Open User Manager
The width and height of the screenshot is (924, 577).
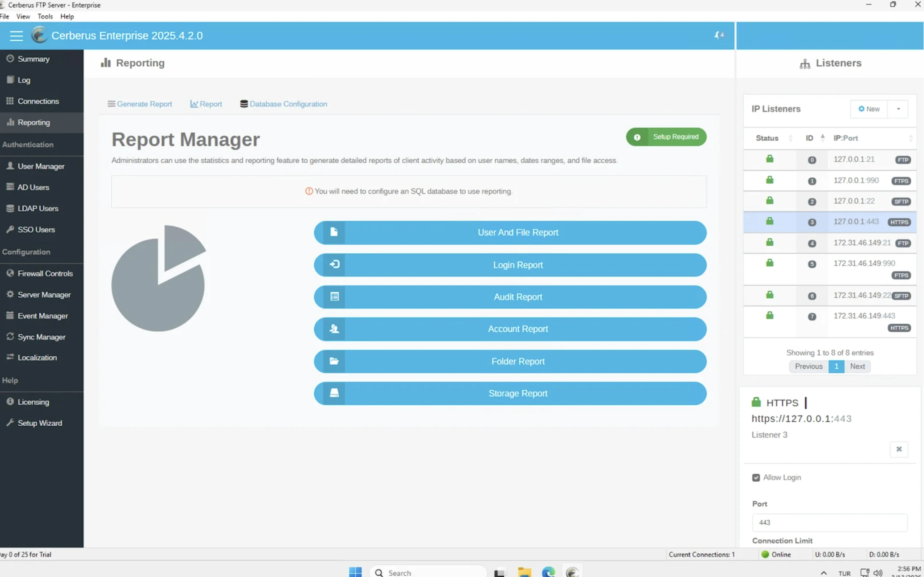42,166
